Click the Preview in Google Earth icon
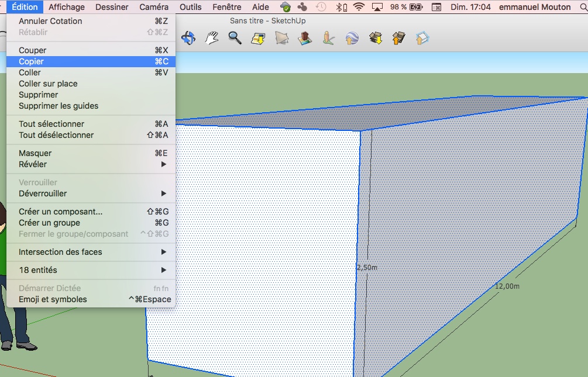 [x=352, y=39]
